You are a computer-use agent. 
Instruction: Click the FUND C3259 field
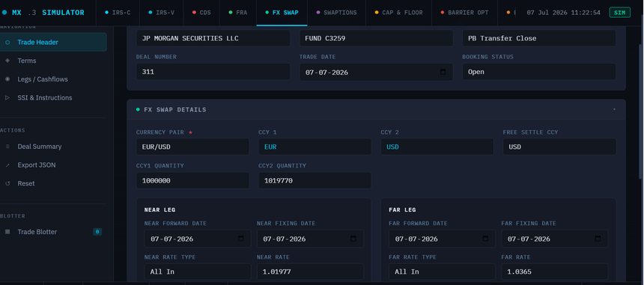click(376, 38)
